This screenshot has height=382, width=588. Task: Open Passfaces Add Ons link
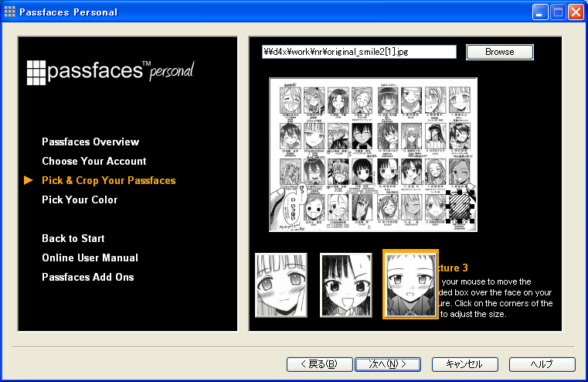point(88,277)
